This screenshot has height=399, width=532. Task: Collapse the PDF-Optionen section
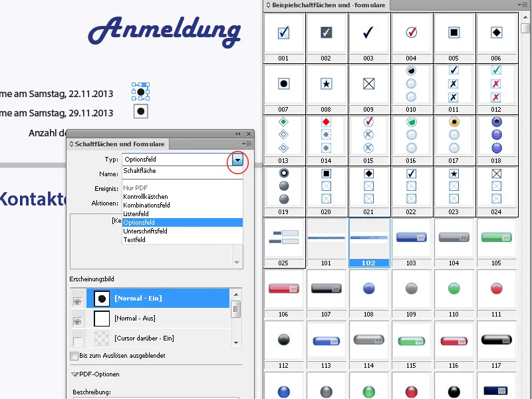tap(75, 374)
